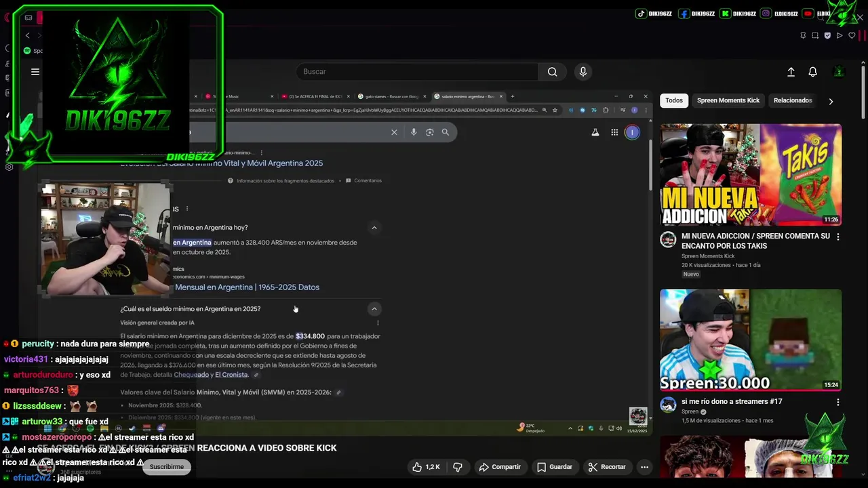The image size is (868, 488).
Task: Open the more actions three-dot button
Action: 644,467
